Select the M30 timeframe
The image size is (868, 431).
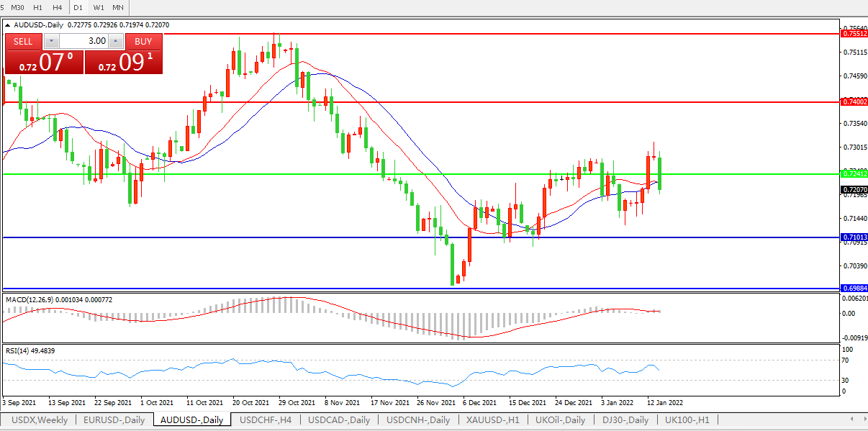tap(18, 7)
